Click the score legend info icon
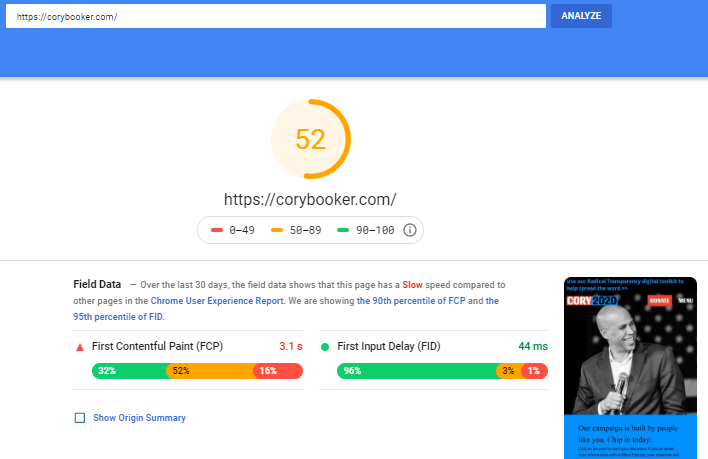Viewport: 708px width, 459px height. pyautogui.click(x=410, y=230)
